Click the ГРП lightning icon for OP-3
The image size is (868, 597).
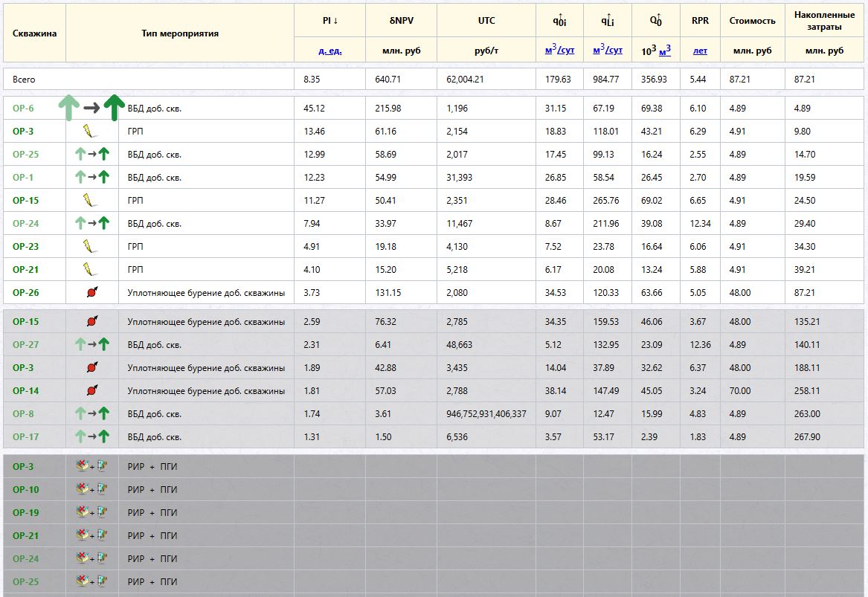click(90, 131)
